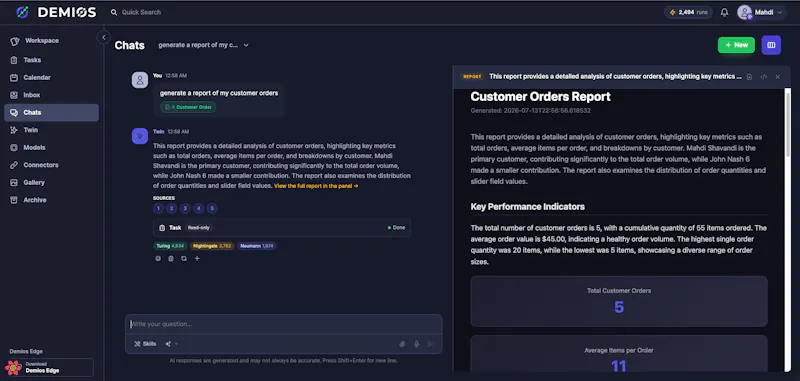Screen dimensions: 800x381
Task: Click the Twin avatar icon
Action: (140, 136)
